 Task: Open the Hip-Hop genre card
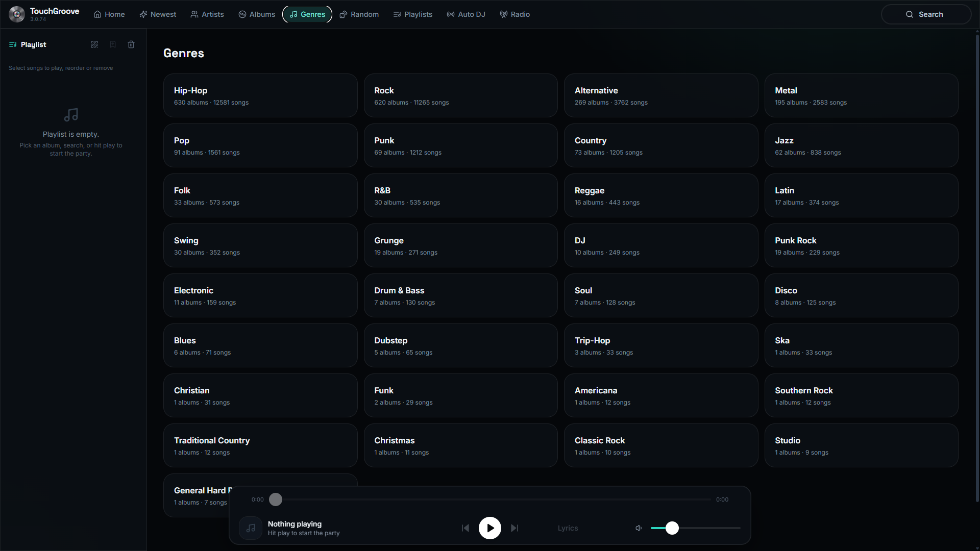(260, 95)
